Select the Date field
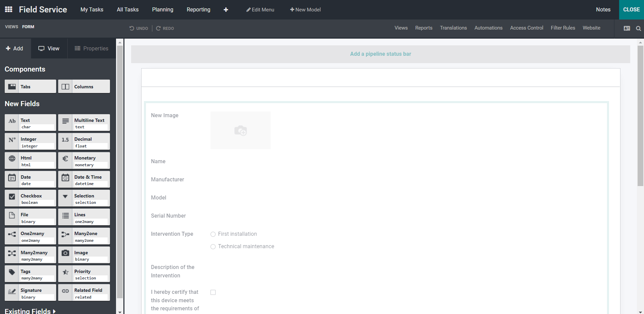Image resolution: width=644 pixels, height=314 pixels. click(x=30, y=180)
